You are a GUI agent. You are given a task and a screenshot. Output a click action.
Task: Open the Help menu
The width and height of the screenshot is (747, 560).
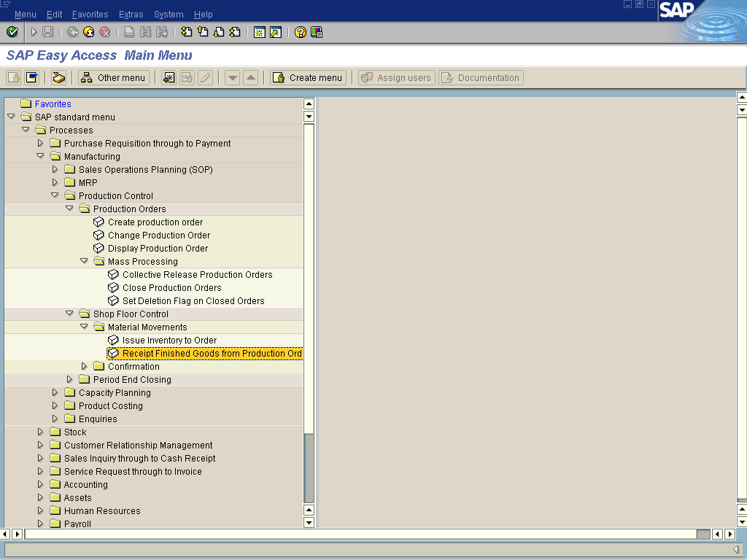coord(204,15)
